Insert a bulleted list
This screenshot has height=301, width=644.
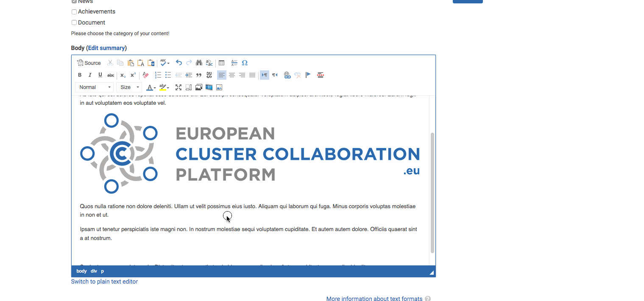point(168,75)
